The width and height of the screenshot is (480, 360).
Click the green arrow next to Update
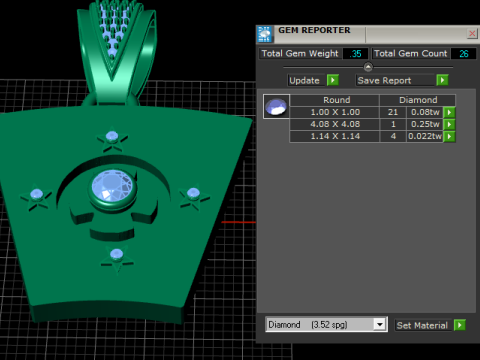333,80
